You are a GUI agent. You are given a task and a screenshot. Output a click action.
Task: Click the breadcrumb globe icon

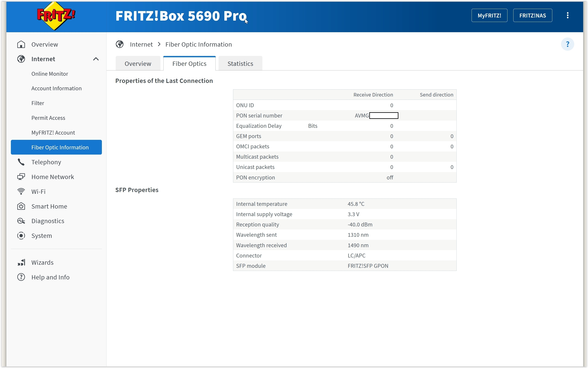click(x=120, y=44)
